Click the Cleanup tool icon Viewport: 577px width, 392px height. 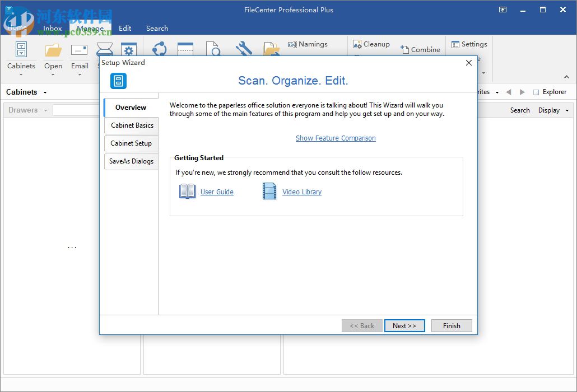coord(357,44)
